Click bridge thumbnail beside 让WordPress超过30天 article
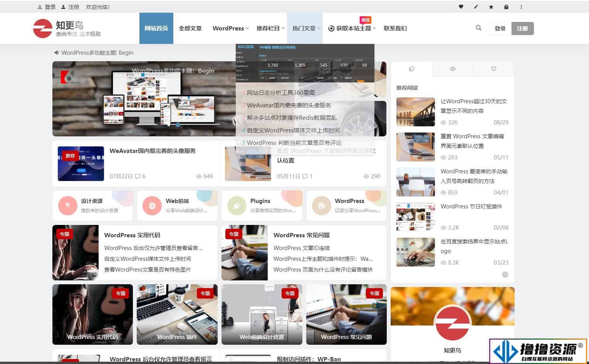Screen dimensions: 589x364 (416, 112)
